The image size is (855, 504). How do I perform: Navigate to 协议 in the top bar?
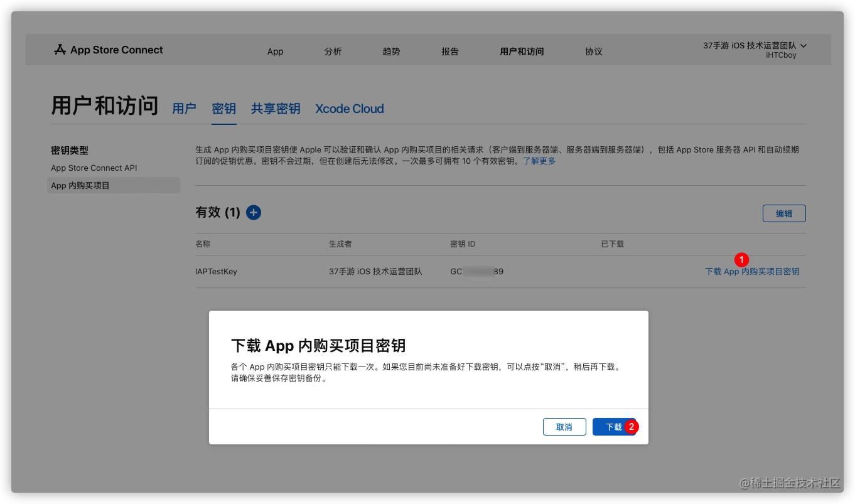[593, 51]
